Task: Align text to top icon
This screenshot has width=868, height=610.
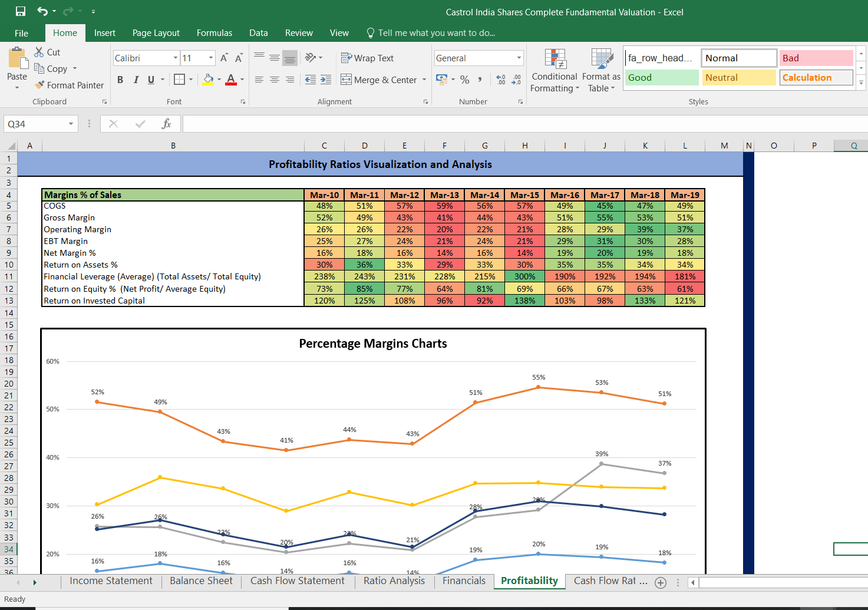Action: coord(259,57)
